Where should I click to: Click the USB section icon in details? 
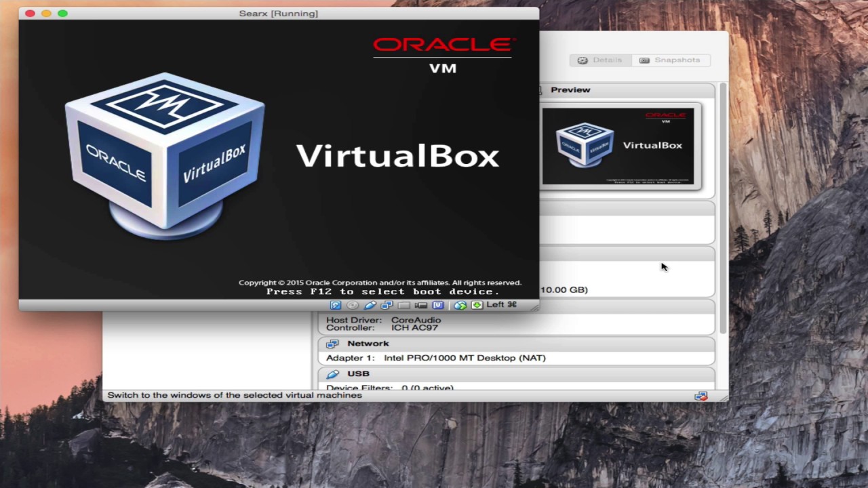click(x=332, y=374)
